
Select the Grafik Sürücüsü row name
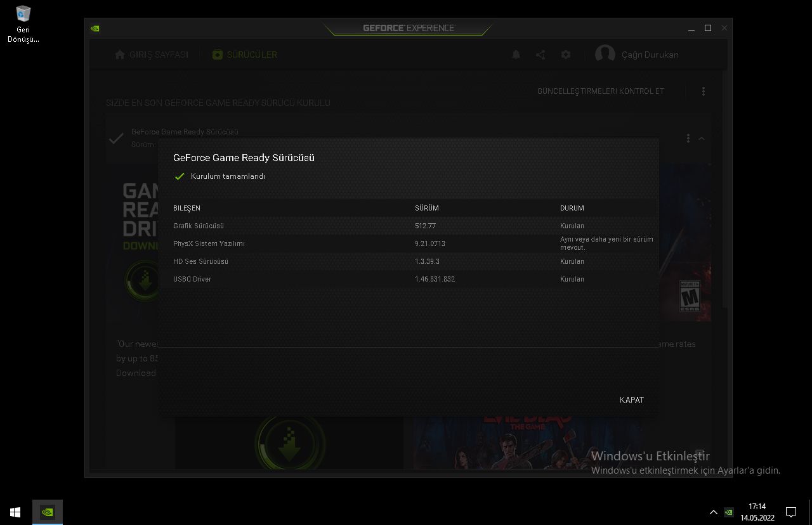pos(199,226)
